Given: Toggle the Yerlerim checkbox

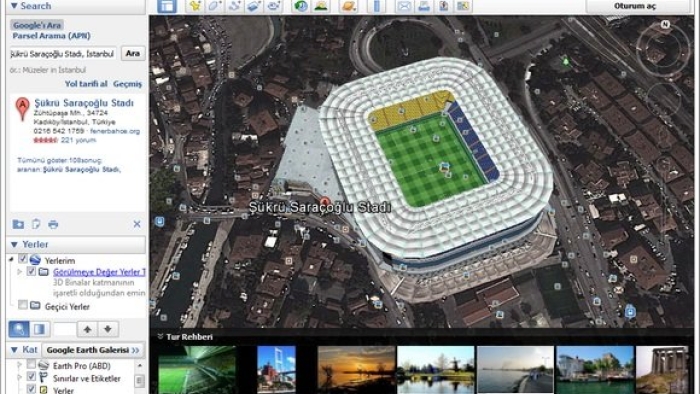Looking at the screenshot, I should (x=23, y=259).
